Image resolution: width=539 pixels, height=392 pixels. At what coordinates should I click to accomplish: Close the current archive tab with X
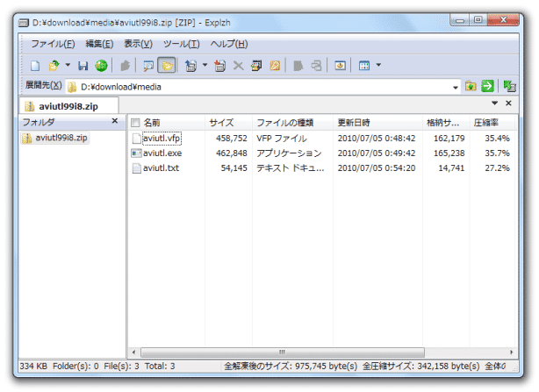[x=508, y=103]
